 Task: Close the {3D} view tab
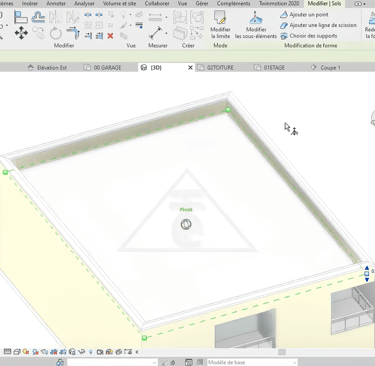[x=190, y=68]
